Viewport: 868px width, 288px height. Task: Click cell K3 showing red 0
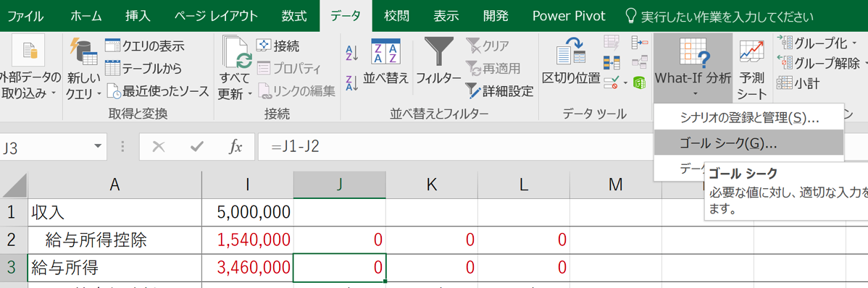(x=432, y=268)
